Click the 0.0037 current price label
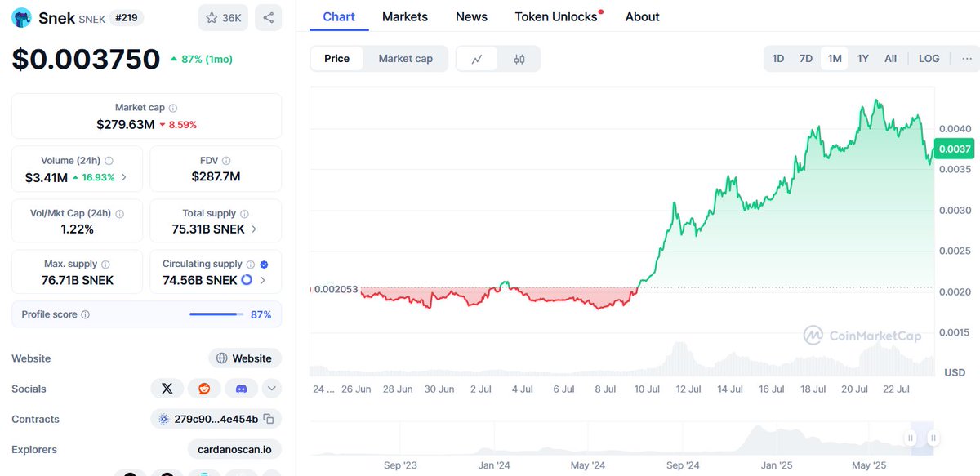The width and height of the screenshot is (980, 476). point(955,149)
